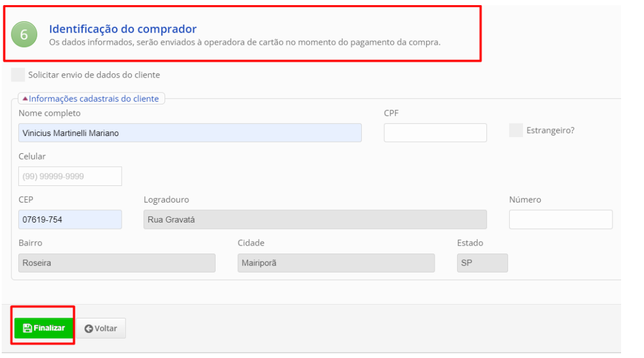This screenshot has width=644, height=358.
Task: Check the Estrangeiro? checkbox
Action: (516, 130)
